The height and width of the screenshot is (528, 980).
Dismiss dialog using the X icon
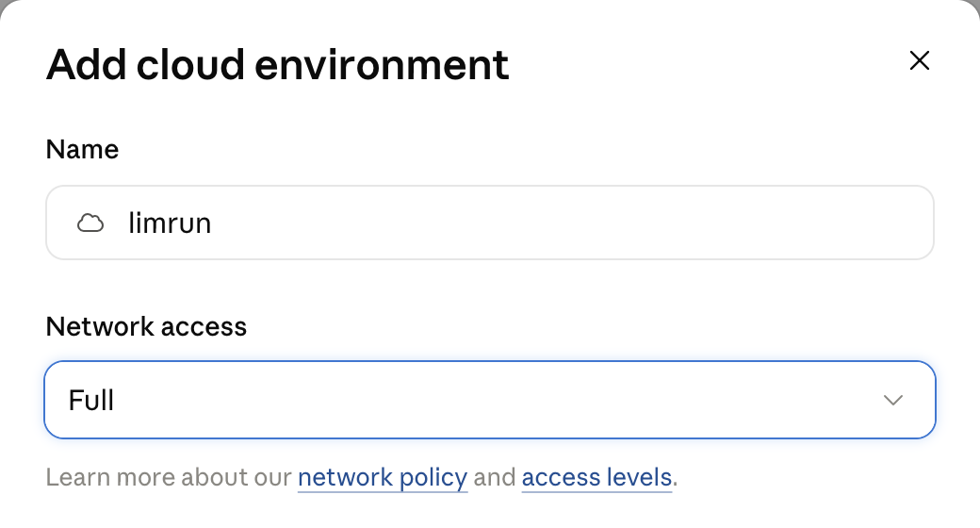pyautogui.click(x=920, y=60)
